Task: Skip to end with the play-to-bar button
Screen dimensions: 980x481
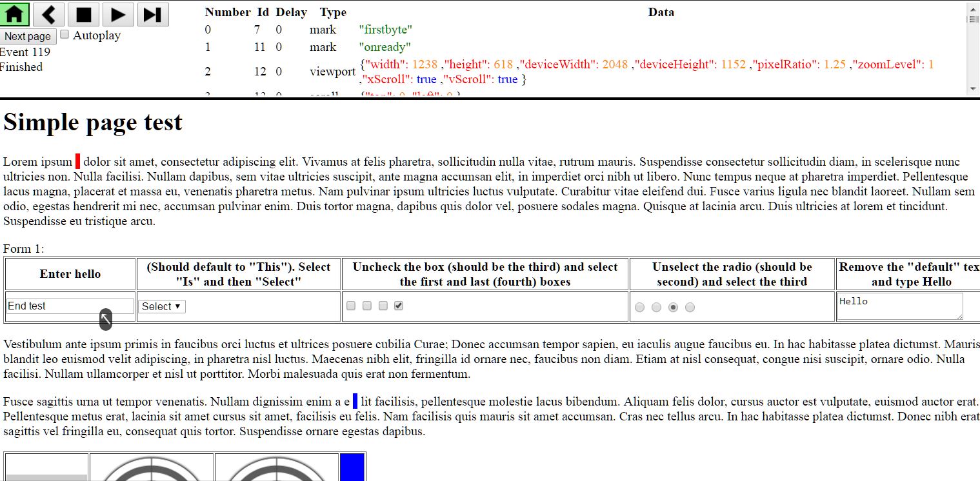Action: pyautogui.click(x=153, y=14)
